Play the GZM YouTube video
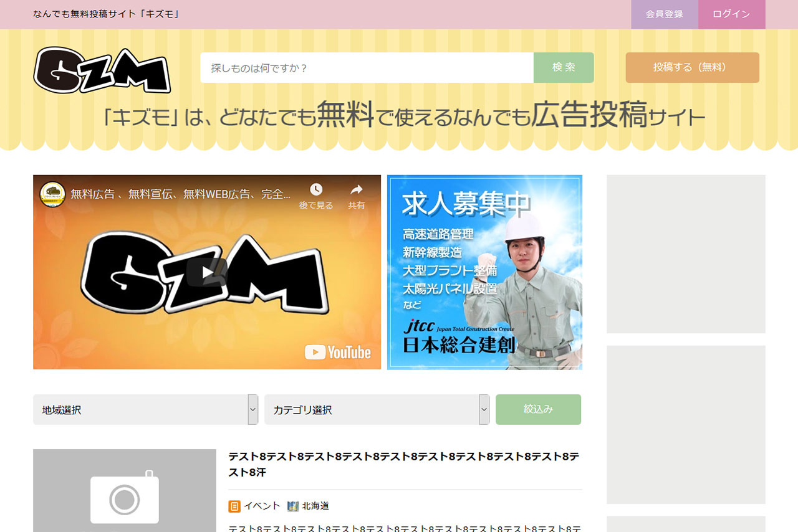Viewport: 798px width, 532px height. [x=207, y=272]
